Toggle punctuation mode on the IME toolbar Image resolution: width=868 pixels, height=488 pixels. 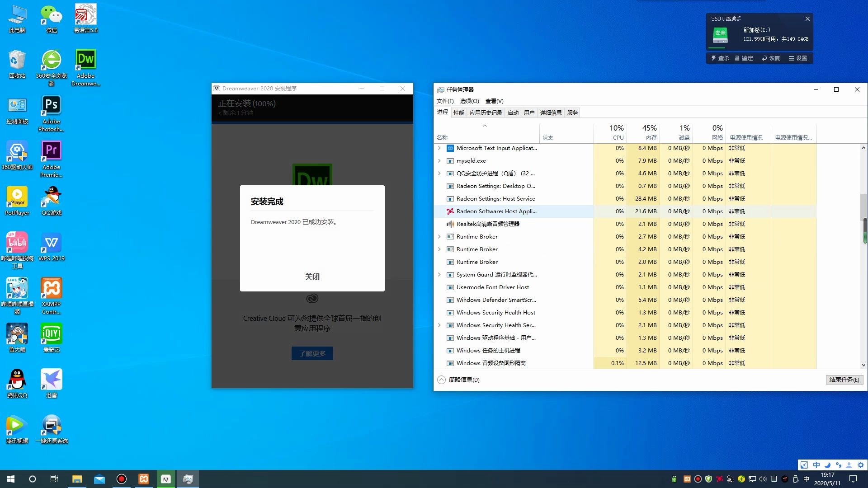pos(839,465)
